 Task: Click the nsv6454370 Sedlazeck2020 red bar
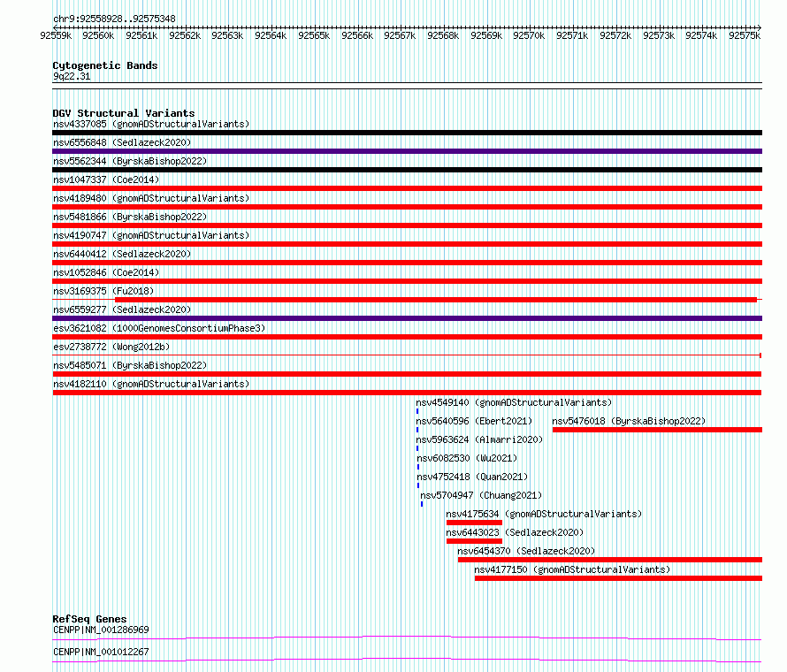(610, 560)
